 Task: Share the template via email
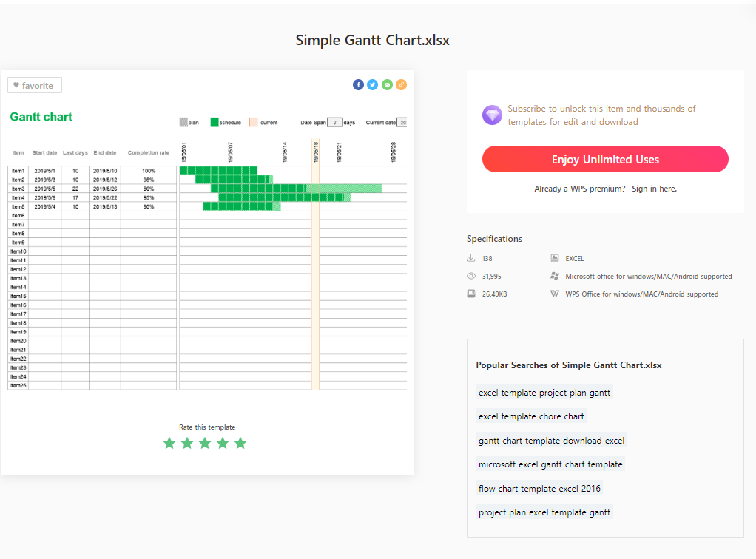pos(386,84)
